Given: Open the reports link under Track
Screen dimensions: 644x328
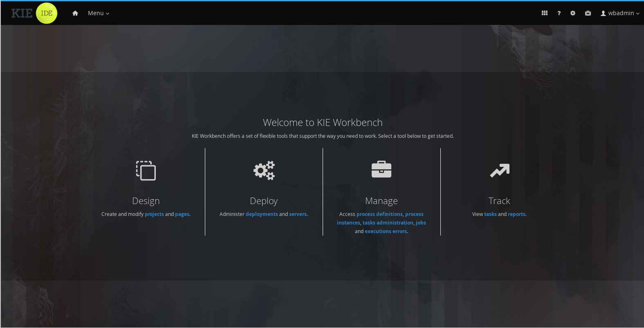Looking at the screenshot, I should (x=516, y=214).
